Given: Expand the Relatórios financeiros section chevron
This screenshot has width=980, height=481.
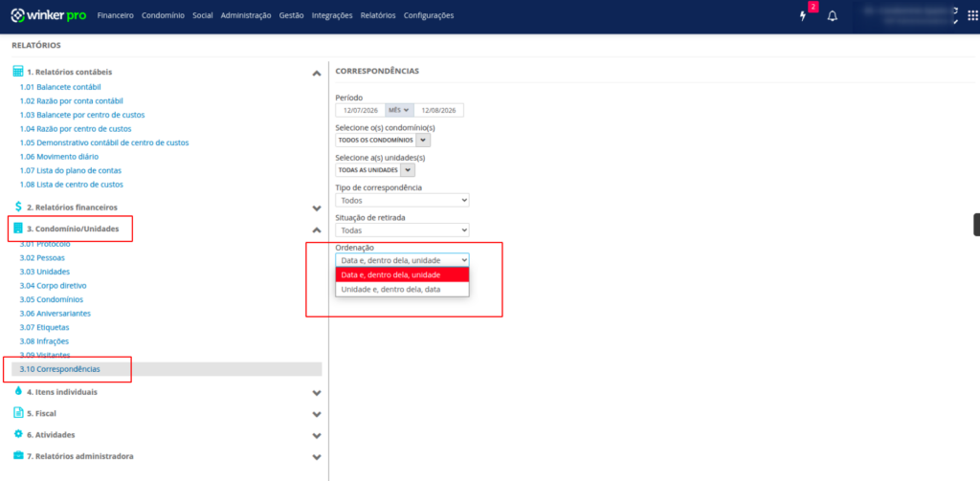Looking at the screenshot, I should pos(317,208).
